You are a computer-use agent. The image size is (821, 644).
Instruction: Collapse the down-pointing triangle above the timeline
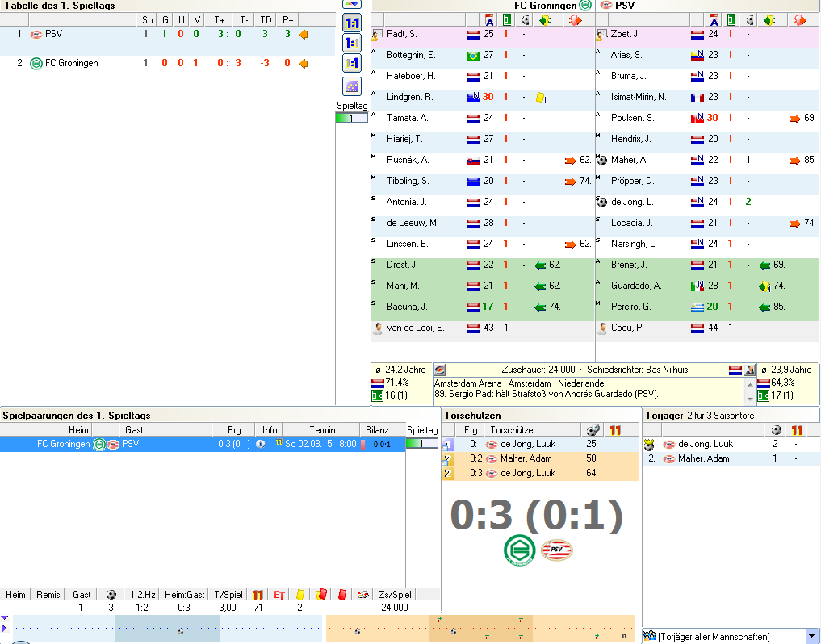point(5,618)
